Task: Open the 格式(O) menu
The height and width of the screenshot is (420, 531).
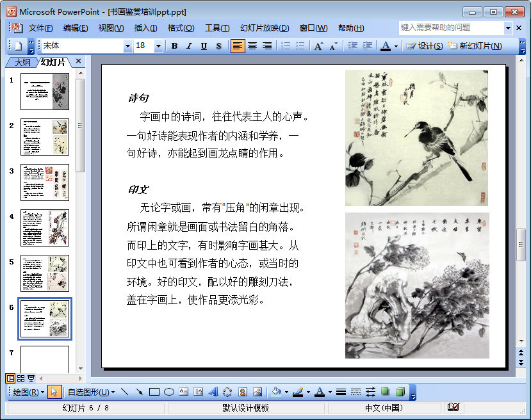Action: point(181,28)
